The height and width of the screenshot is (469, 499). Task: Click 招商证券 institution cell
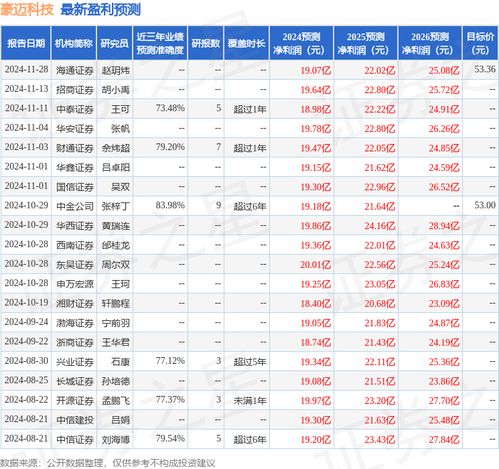pyautogui.click(x=75, y=90)
